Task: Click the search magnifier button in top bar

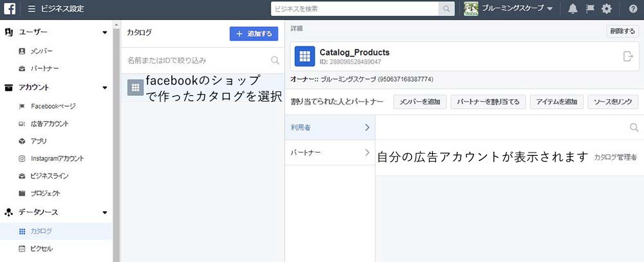Action: click(446, 8)
